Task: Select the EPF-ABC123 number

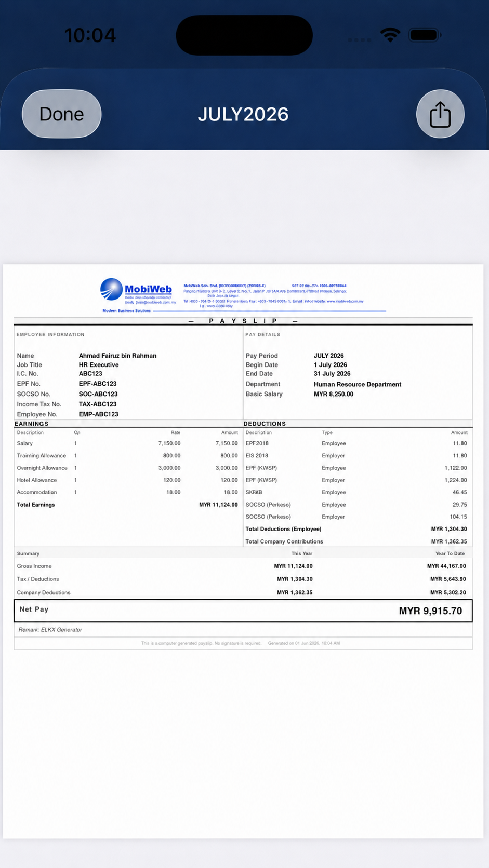Action: pyautogui.click(x=98, y=384)
